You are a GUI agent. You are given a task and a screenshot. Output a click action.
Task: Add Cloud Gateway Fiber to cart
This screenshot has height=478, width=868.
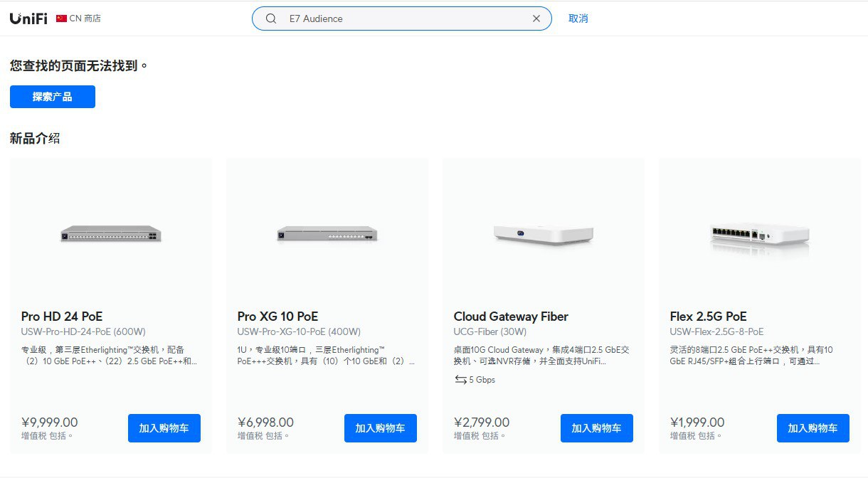click(597, 428)
